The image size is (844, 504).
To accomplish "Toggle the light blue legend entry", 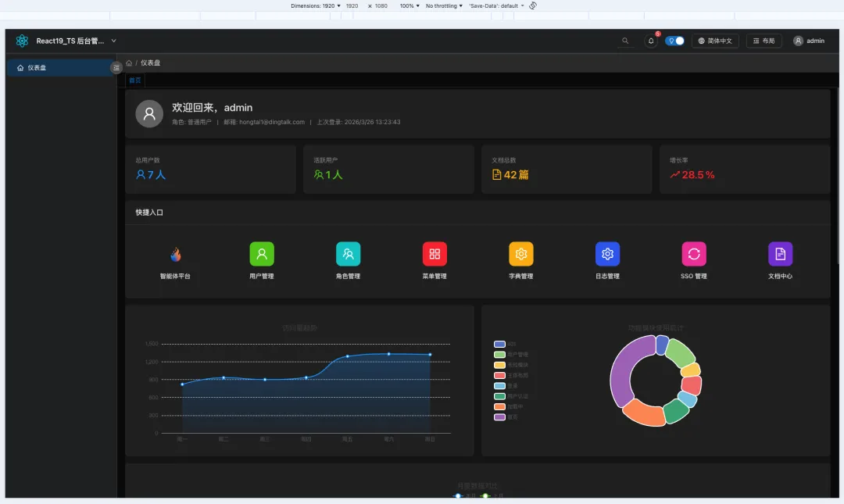I will 506,385.
